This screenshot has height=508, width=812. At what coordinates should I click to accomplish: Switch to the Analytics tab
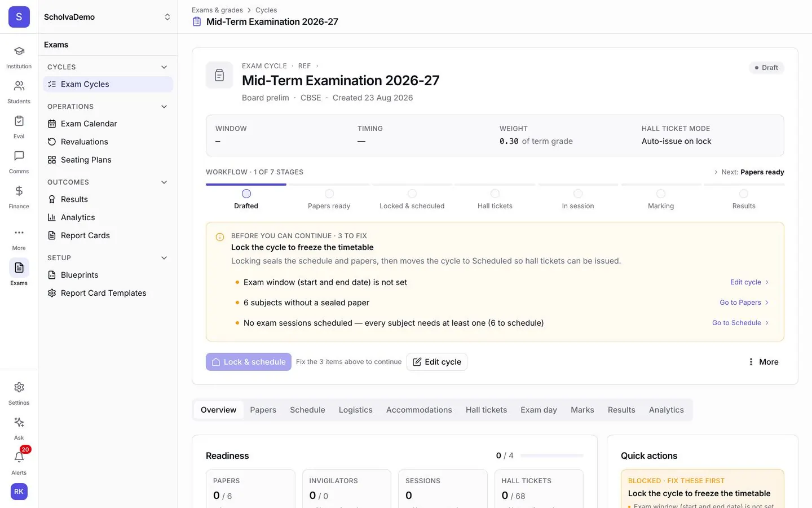click(x=667, y=410)
